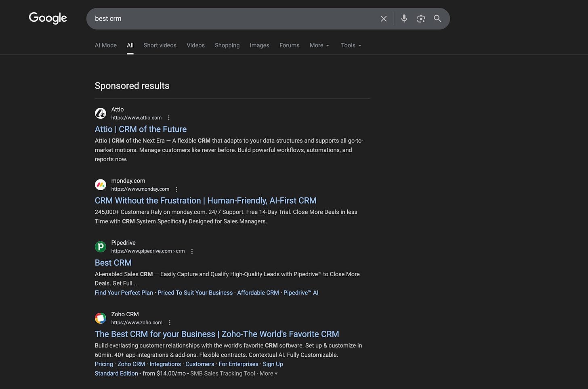Open the 'Pipedrive™ AI' sitelink
The height and width of the screenshot is (389, 588).
(x=301, y=293)
